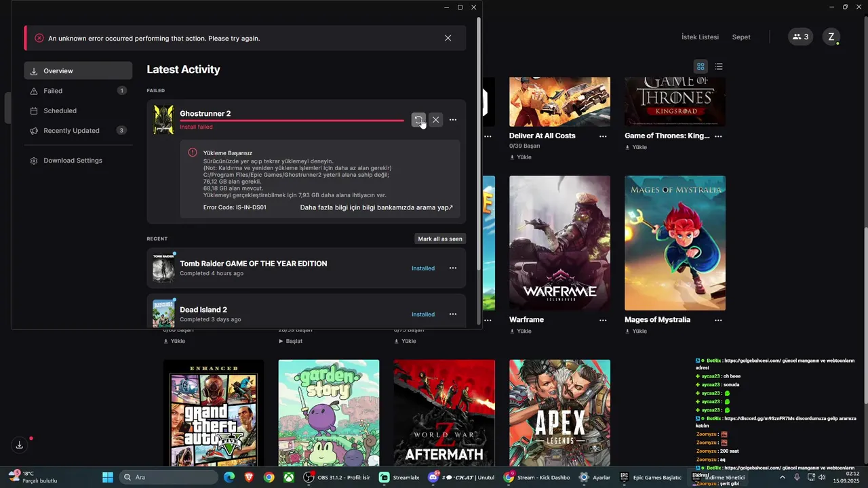Open the friends list button
The height and width of the screenshot is (488, 868).
pos(800,37)
